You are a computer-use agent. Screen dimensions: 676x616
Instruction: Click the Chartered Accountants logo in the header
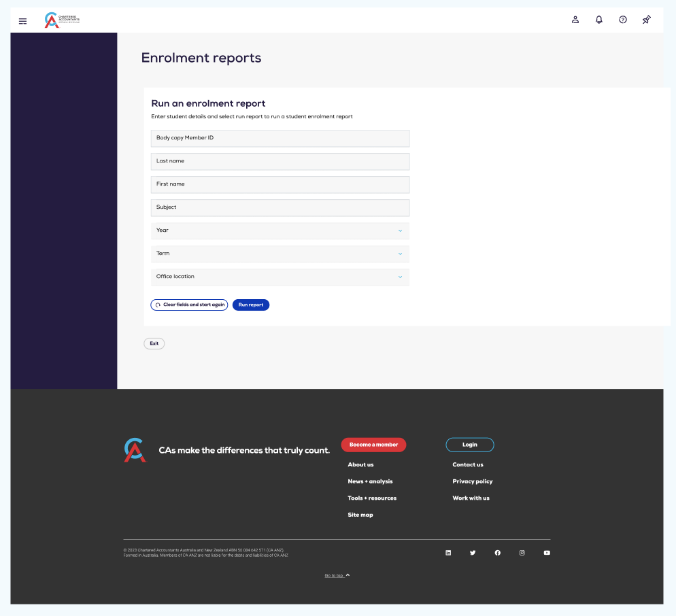point(60,19)
